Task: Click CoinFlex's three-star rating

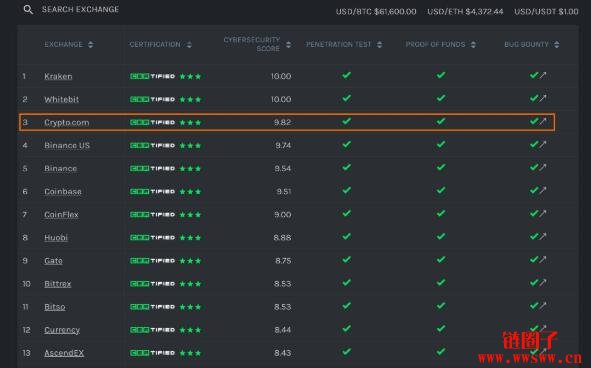Action: [x=190, y=215]
